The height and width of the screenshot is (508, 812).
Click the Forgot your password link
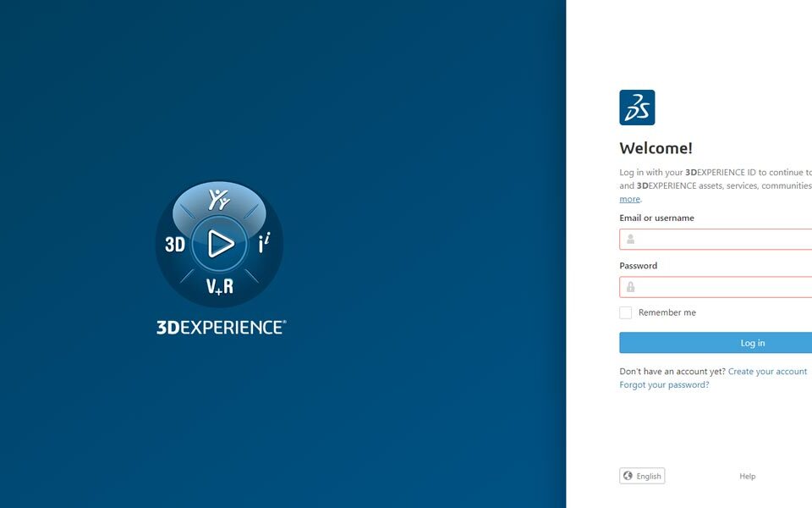point(664,384)
